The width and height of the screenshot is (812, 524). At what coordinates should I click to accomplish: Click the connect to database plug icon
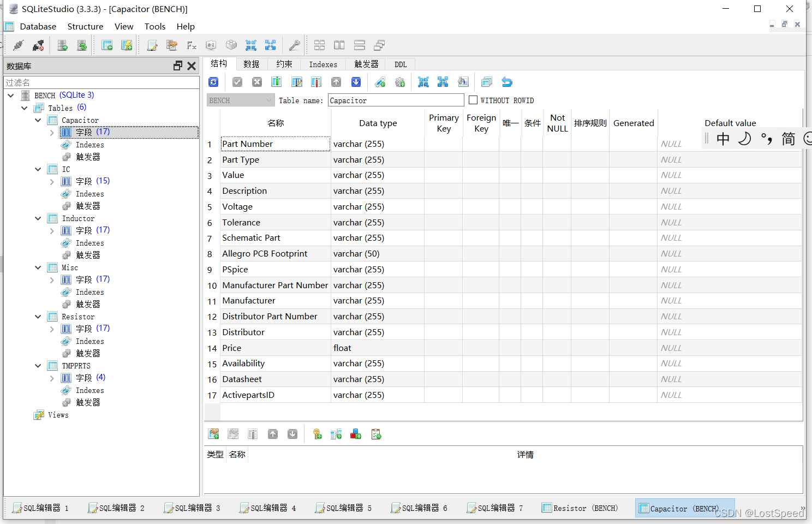[x=19, y=45]
